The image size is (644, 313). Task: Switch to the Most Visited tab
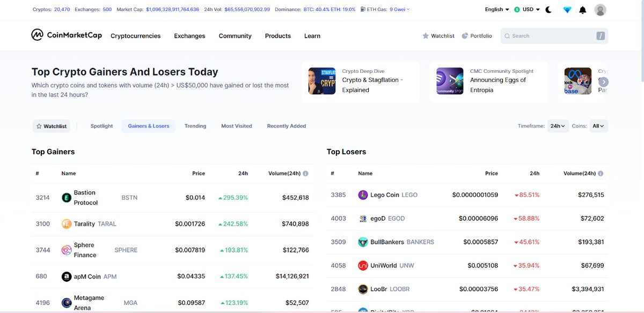tap(237, 126)
